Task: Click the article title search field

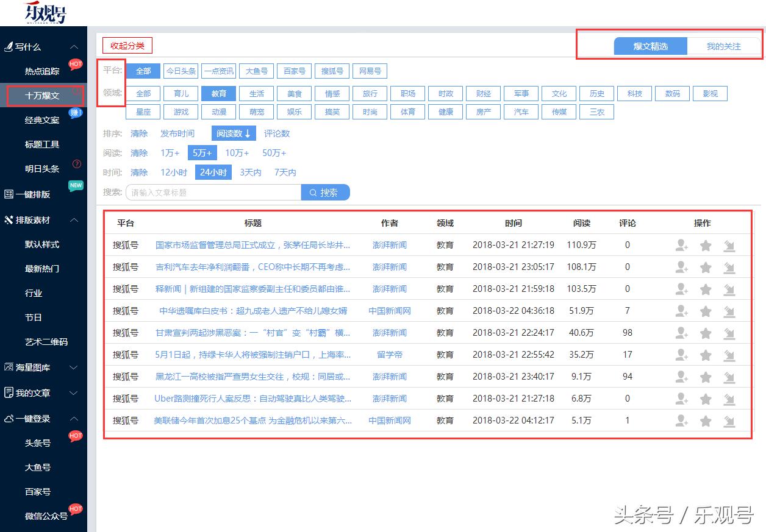Action: click(x=213, y=193)
